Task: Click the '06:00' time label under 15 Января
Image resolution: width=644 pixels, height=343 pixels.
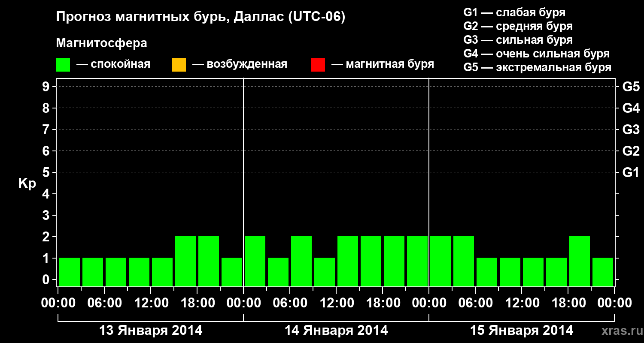Action: (475, 303)
